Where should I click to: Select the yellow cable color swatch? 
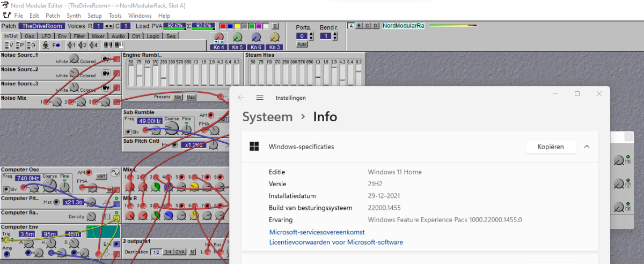(237, 26)
